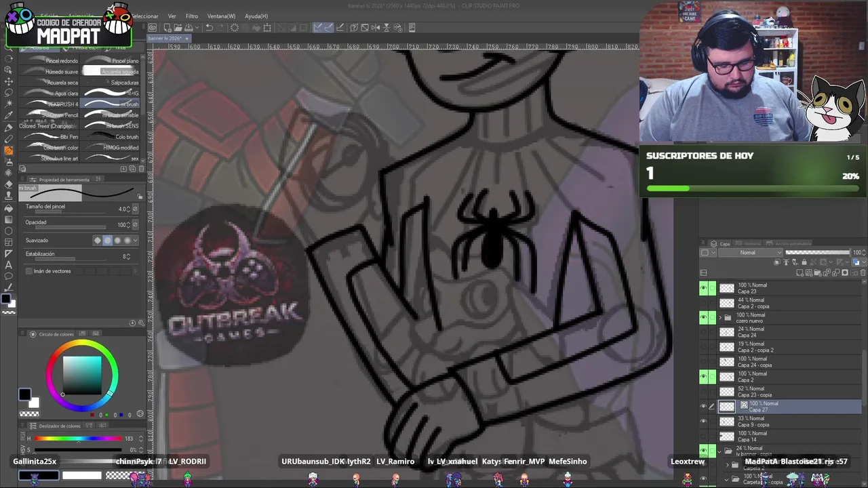Select the Fill bucket tool

tap(8, 208)
